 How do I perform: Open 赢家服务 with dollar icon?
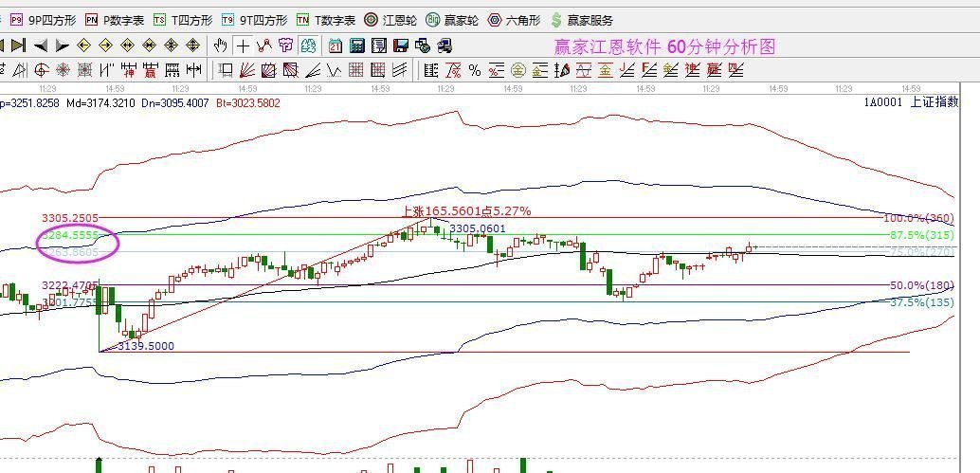pos(582,20)
